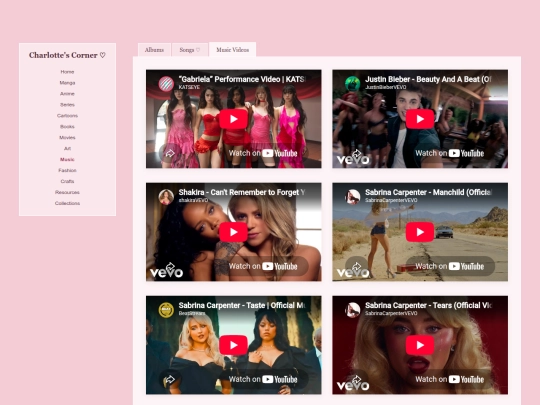
Task: Click KATSEYE channel avatar icon
Action: coord(166,84)
